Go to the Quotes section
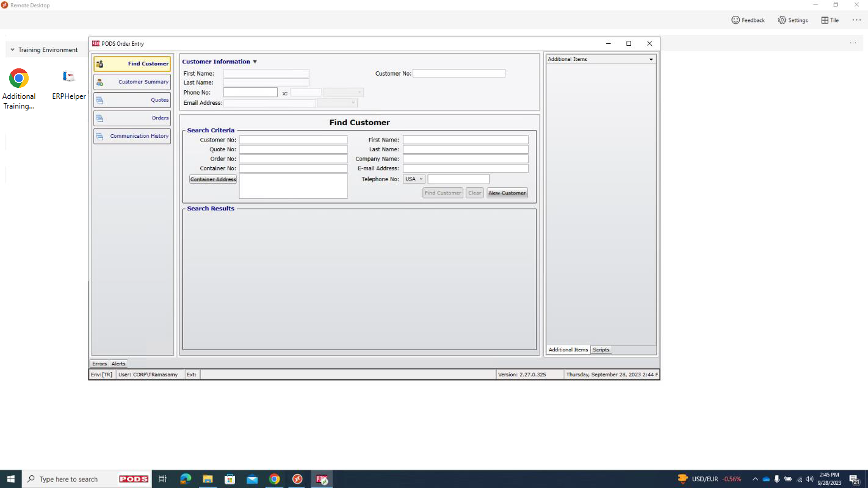Viewport: 868px width, 488px height. 132,100
